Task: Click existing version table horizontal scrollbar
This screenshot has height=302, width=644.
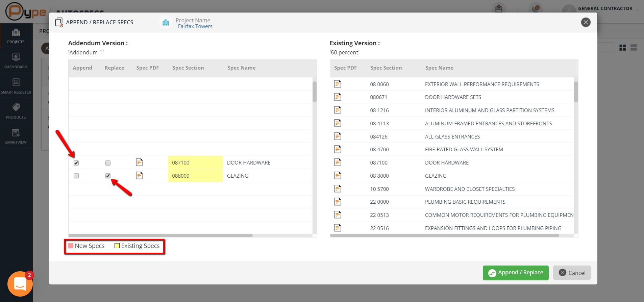Action: tap(445, 235)
